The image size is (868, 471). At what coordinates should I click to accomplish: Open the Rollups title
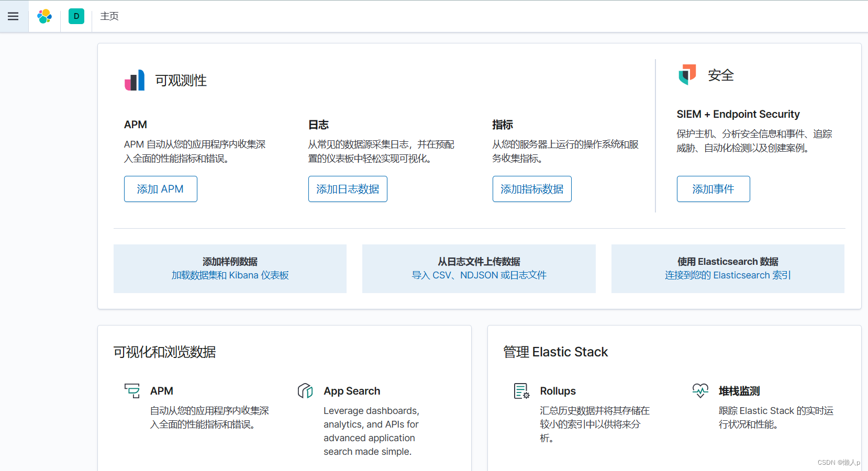[558, 391]
